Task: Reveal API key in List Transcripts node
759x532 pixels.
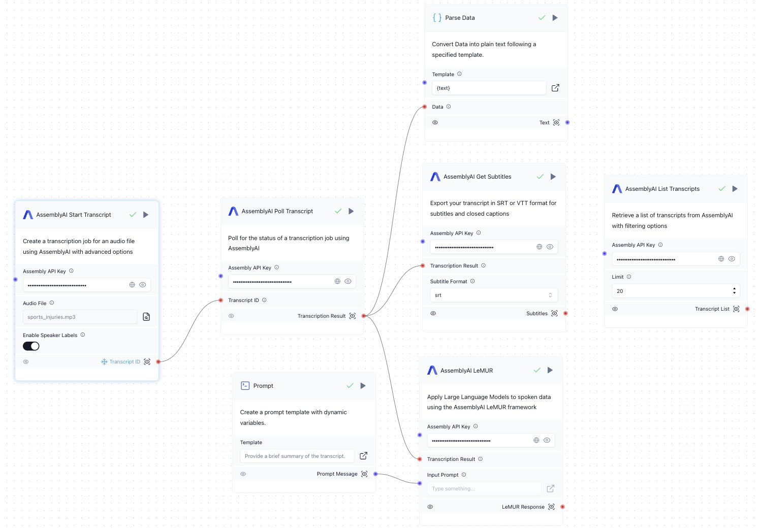Action: click(x=732, y=259)
